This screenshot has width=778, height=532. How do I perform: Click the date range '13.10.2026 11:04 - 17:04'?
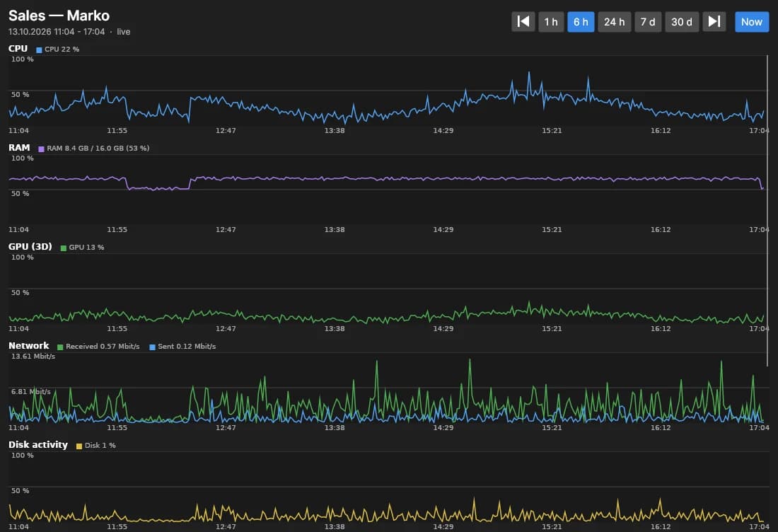57,32
